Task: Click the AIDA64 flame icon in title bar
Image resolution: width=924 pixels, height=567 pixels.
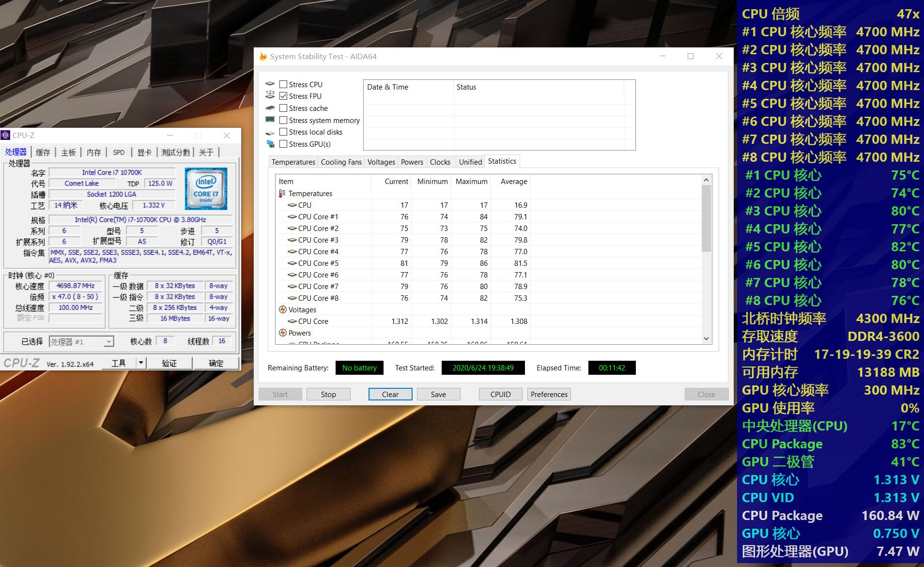Action: click(x=263, y=56)
